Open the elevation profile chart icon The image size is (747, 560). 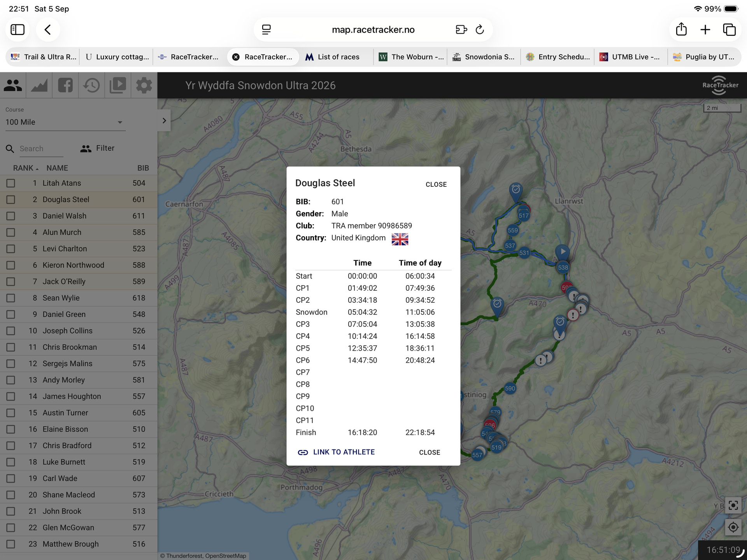[39, 85]
